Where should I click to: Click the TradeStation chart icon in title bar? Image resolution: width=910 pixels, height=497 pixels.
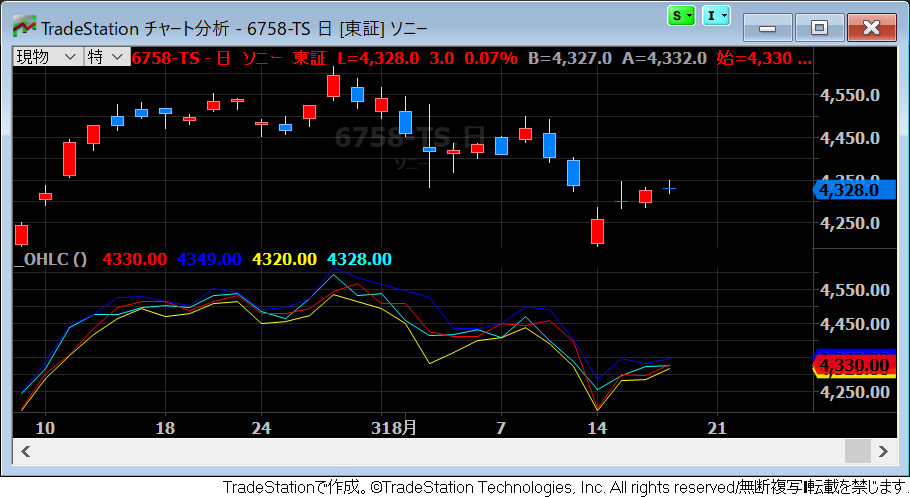(x=23, y=25)
